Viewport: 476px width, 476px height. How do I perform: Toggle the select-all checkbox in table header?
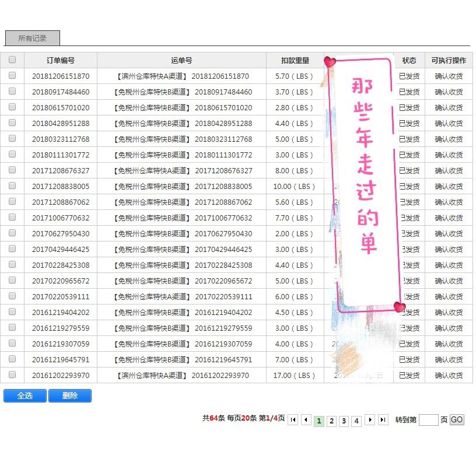[x=12, y=60]
